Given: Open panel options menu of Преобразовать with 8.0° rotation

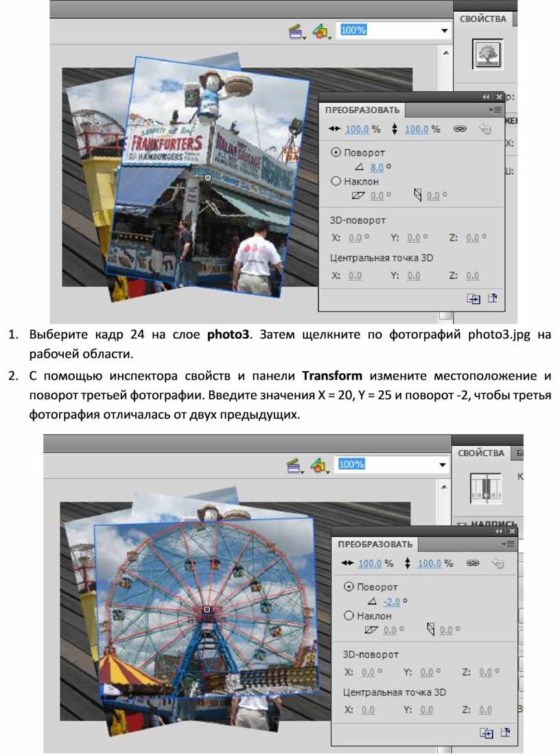Looking at the screenshot, I should tap(495, 110).
